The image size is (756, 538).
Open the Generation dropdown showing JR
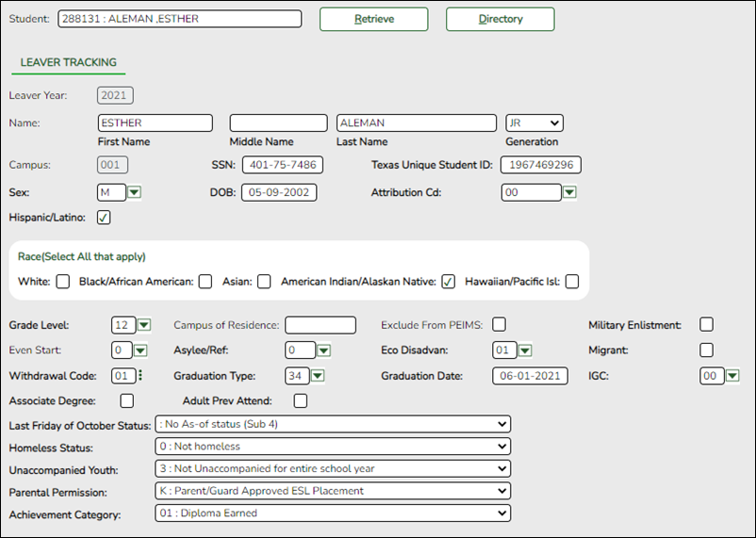pos(534,122)
